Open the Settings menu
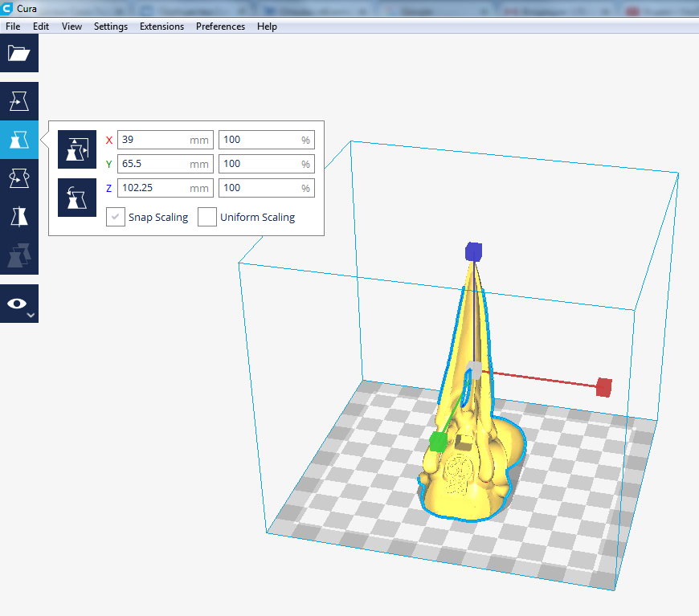 110,27
